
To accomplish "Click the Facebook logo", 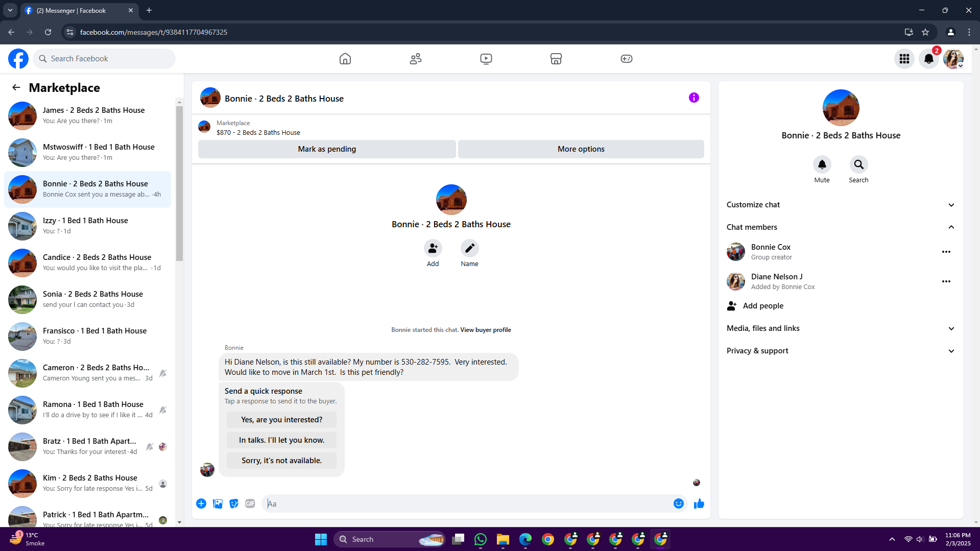I will [x=18, y=59].
